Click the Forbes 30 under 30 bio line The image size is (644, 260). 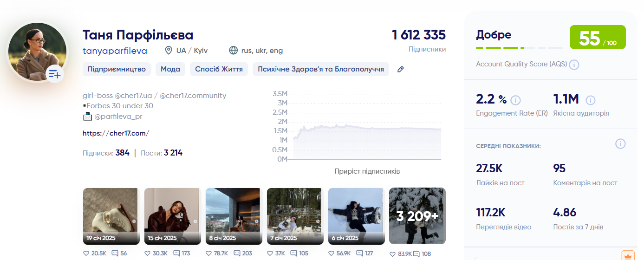[x=120, y=106]
